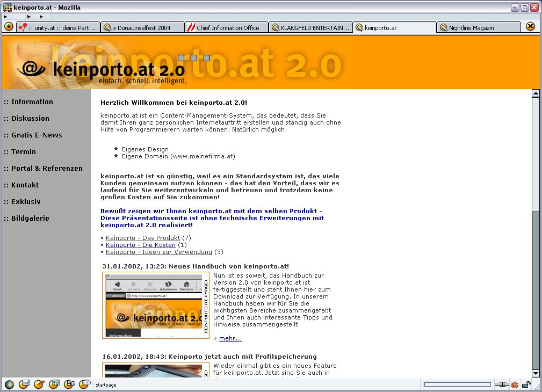Screen dimensions: 542x392
Task: Close the current tab with the X button
Action: 530,27
